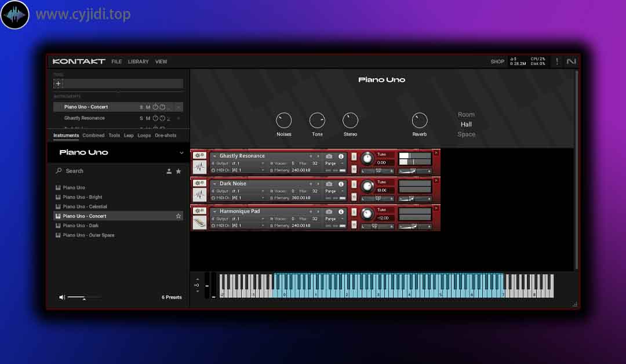This screenshot has width=626, height=364.
Task: Adjust the Reverb knob
Action: (420, 120)
